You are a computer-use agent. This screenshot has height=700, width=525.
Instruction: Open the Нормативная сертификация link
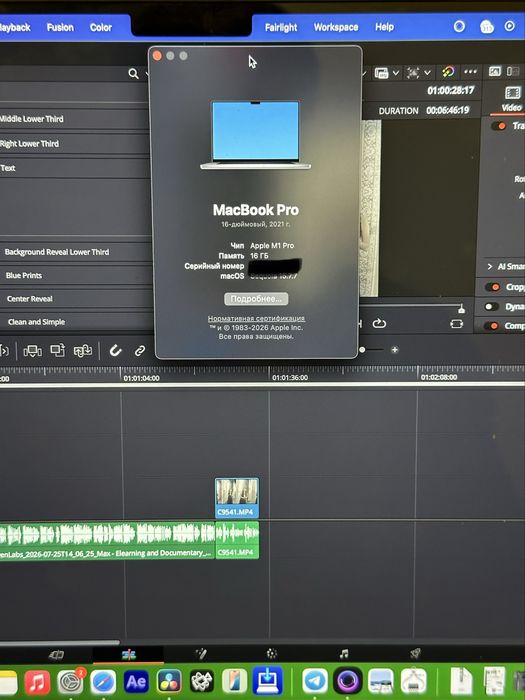256,319
